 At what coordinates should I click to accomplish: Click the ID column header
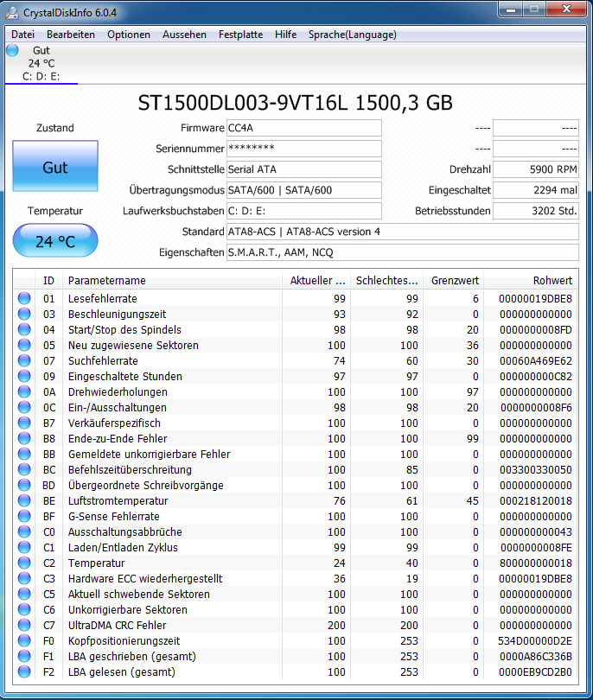48,280
